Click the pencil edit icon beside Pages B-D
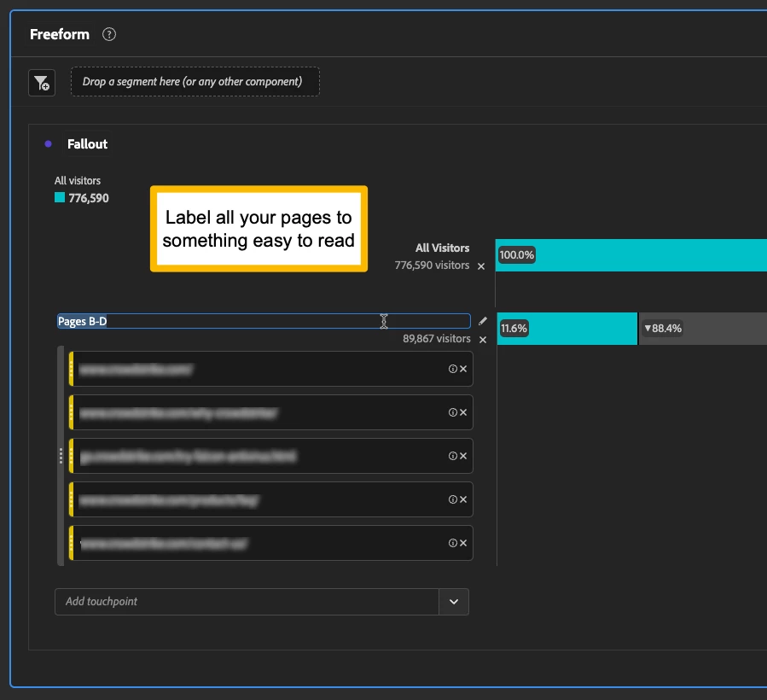 (x=483, y=321)
